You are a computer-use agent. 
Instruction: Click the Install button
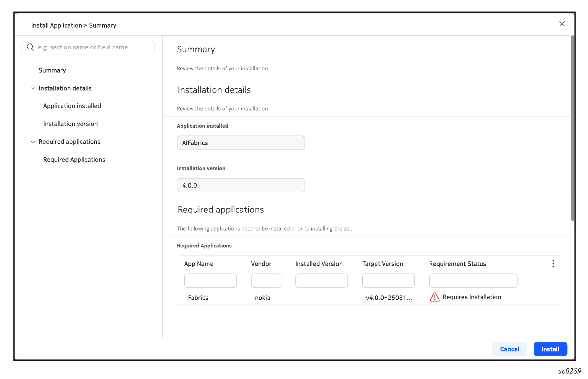click(550, 349)
